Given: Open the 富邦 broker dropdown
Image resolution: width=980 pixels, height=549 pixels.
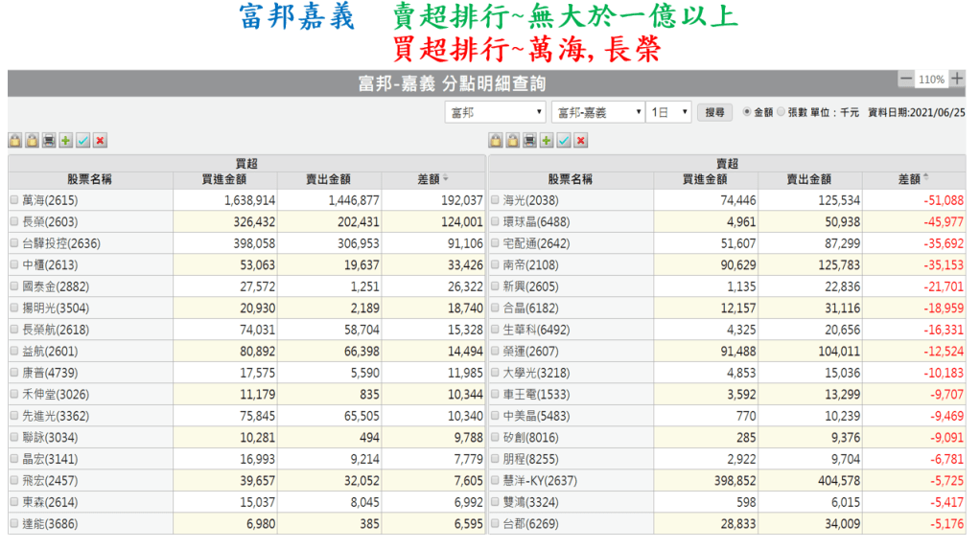Looking at the screenshot, I should (496, 112).
